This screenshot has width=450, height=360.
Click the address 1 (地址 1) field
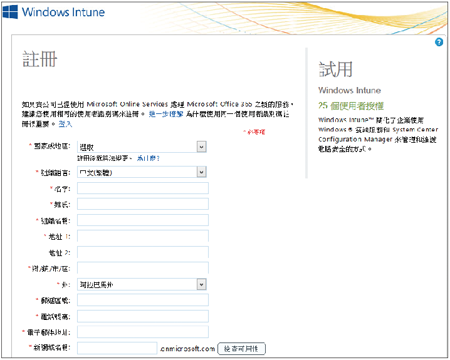click(143, 236)
